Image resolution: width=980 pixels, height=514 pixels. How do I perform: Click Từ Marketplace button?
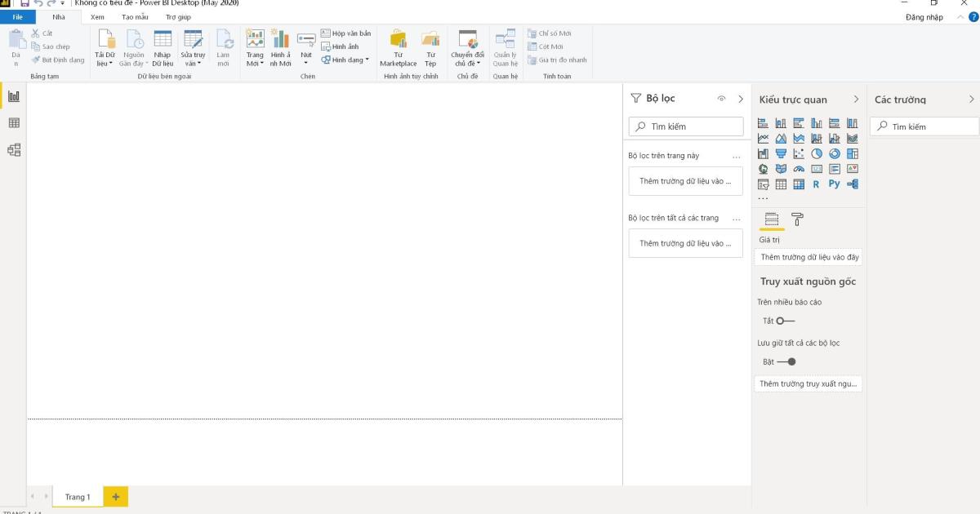(x=399, y=50)
